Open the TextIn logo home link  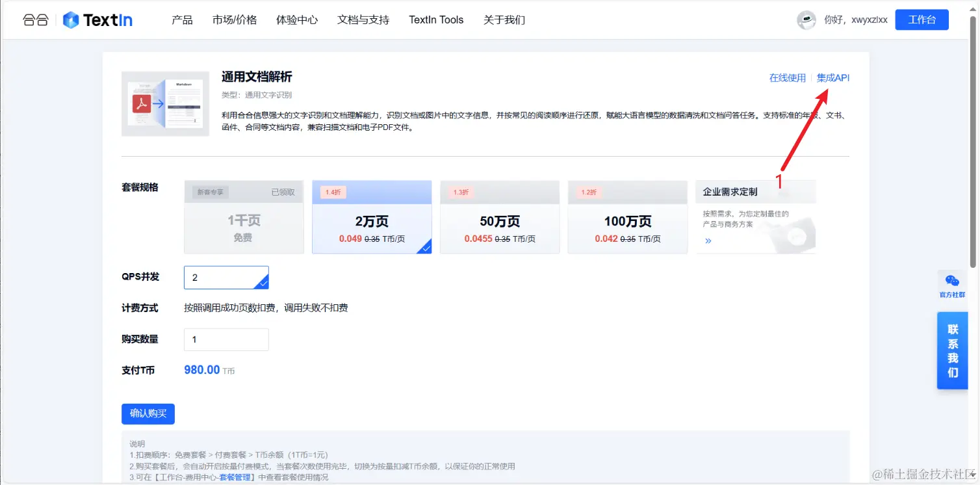[97, 20]
